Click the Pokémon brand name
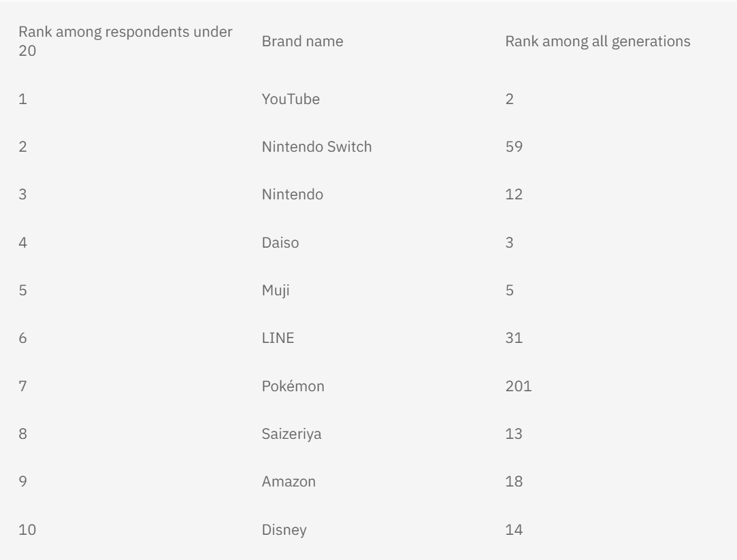The image size is (737, 560). (293, 386)
